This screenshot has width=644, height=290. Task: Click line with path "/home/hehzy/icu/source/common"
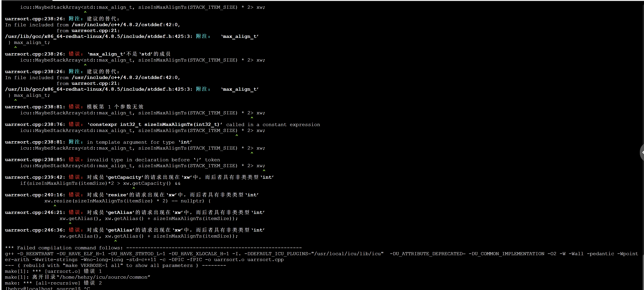tap(77, 277)
